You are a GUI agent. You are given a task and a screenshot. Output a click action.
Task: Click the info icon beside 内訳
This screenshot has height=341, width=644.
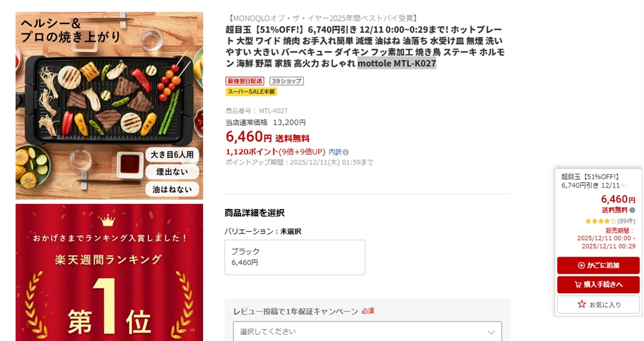pyautogui.click(x=345, y=152)
